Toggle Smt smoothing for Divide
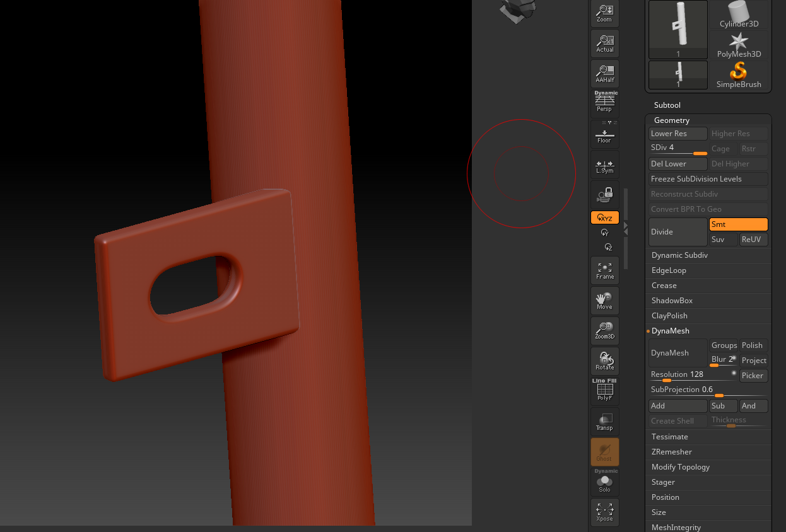This screenshot has height=532, width=786. tap(738, 224)
